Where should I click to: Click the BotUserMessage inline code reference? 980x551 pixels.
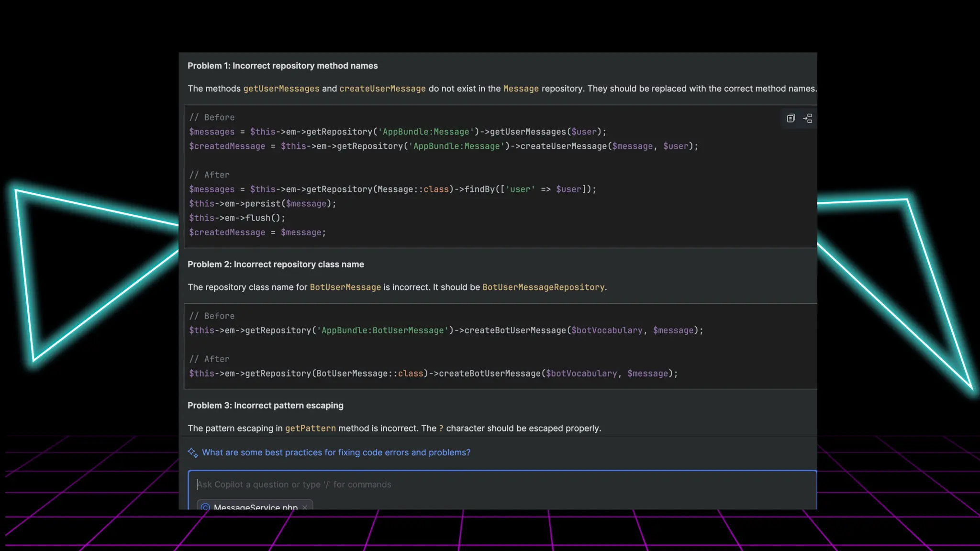coord(345,287)
